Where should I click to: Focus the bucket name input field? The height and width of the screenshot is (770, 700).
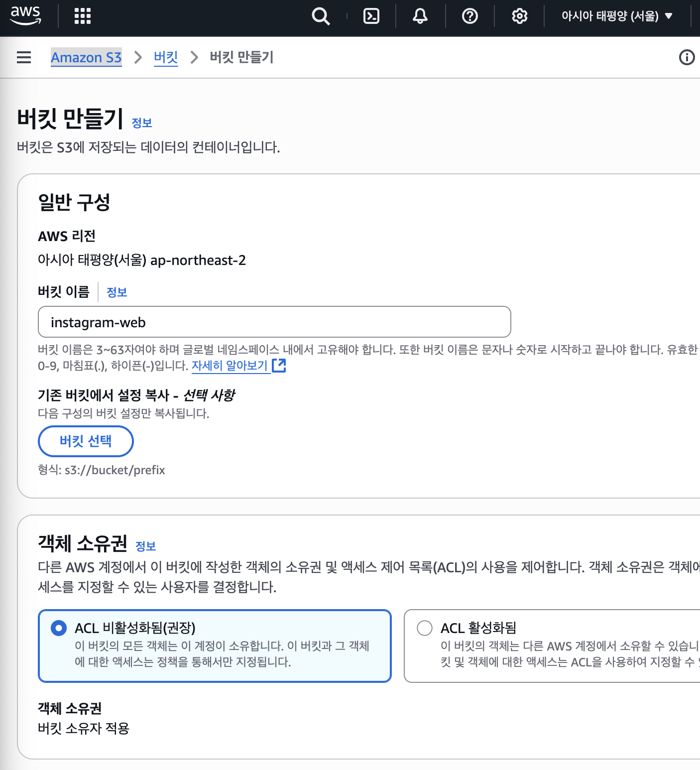[274, 322]
